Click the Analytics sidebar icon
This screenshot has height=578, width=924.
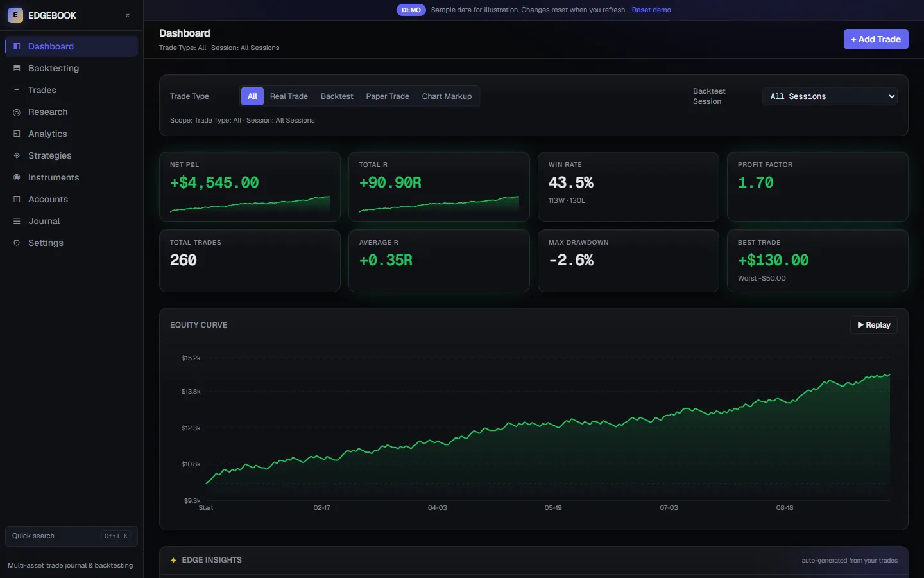17,134
